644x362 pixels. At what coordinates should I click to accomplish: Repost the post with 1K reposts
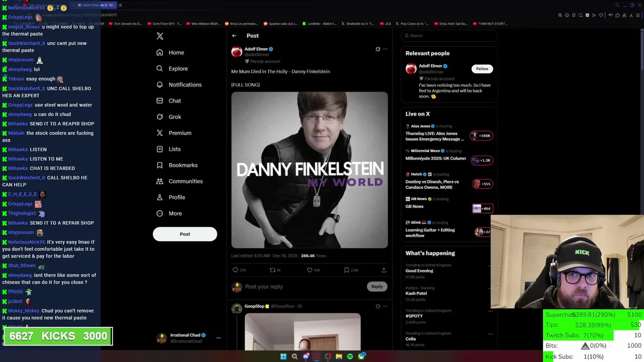(275, 270)
